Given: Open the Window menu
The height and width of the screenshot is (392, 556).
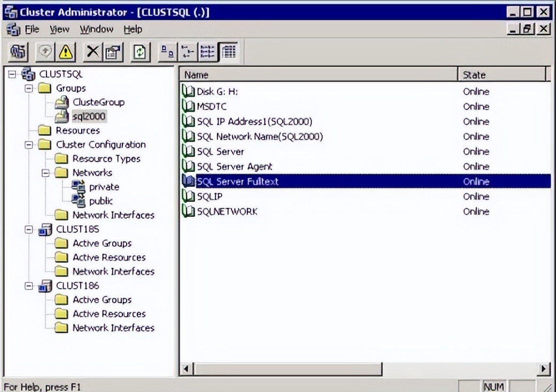Looking at the screenshot, I should coord(96,29).
